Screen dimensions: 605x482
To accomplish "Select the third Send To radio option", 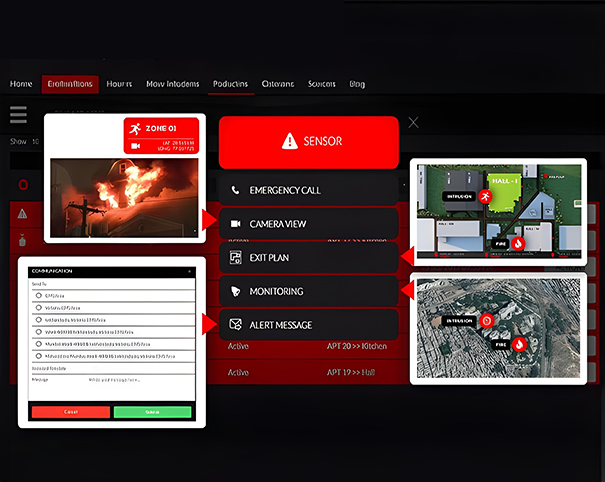I will pos(38,320).
